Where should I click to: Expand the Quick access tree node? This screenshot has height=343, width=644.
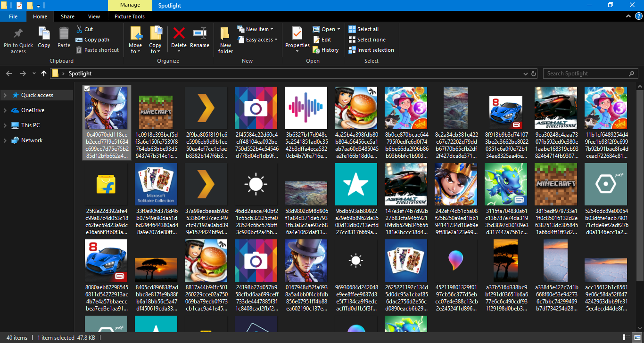click(5, 95)
